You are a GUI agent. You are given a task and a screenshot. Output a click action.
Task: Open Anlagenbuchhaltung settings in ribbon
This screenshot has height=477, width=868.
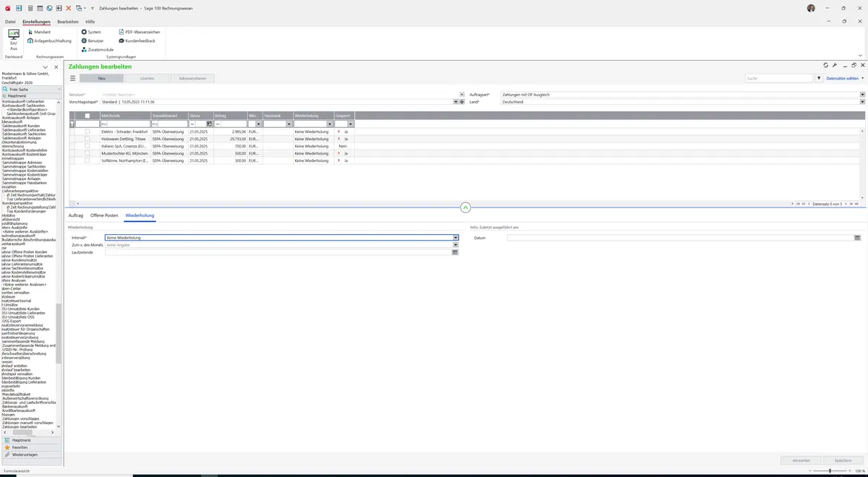(49, 40)
